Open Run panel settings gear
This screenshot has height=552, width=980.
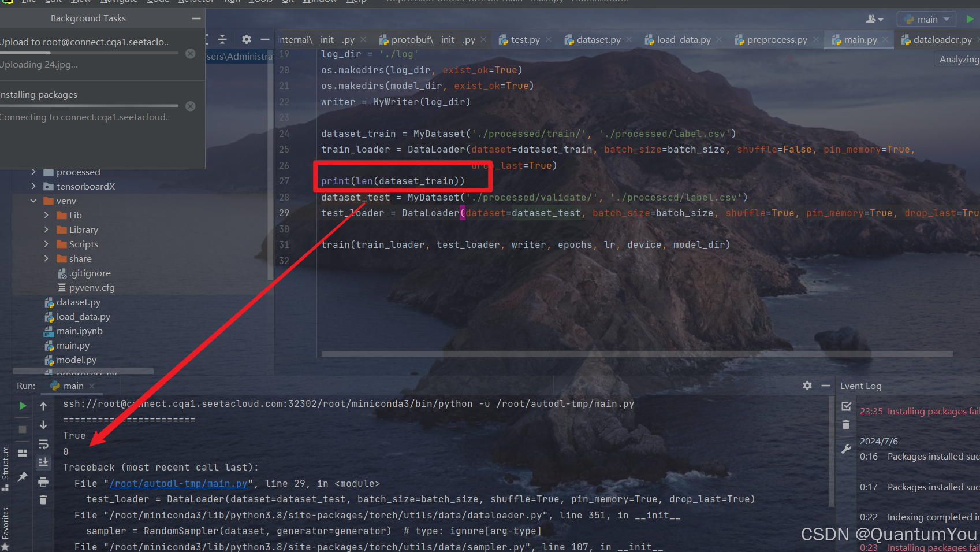[x=807, y=386]
